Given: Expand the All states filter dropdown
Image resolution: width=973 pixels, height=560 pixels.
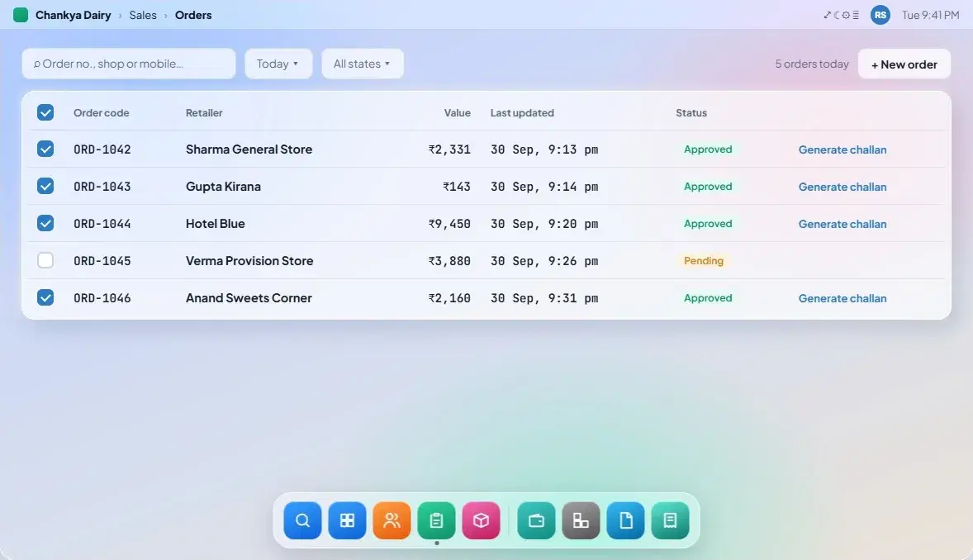Looking at the screenshot, I should coord(363,64).
